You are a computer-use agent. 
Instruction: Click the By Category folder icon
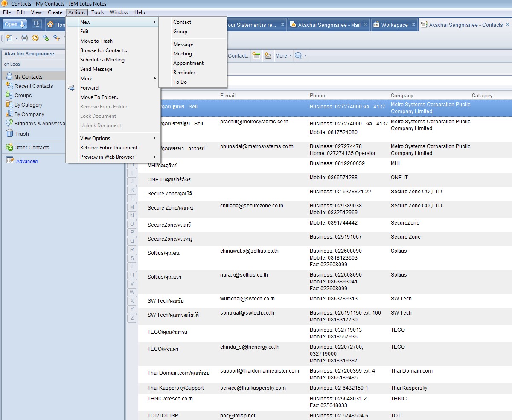tap(9, 105)
